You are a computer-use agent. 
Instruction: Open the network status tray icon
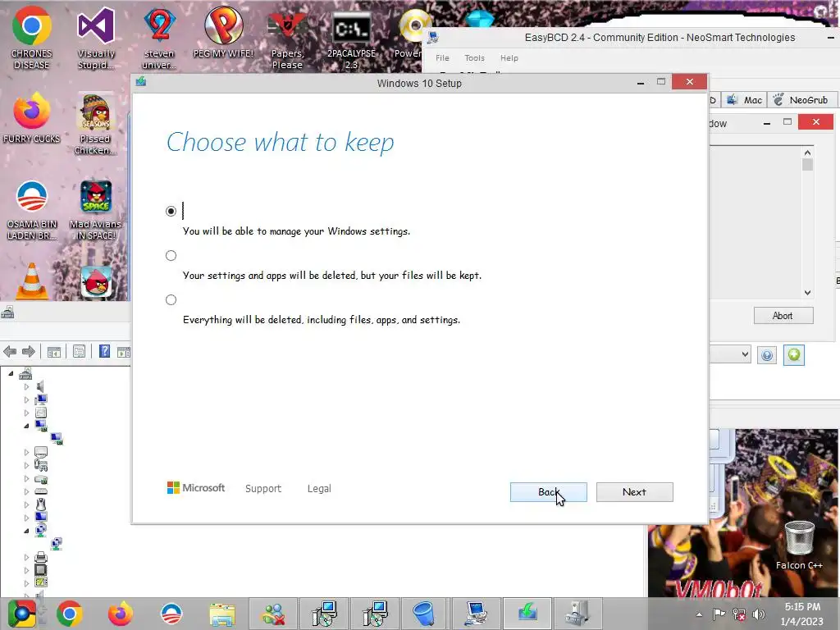coord(739,614)
